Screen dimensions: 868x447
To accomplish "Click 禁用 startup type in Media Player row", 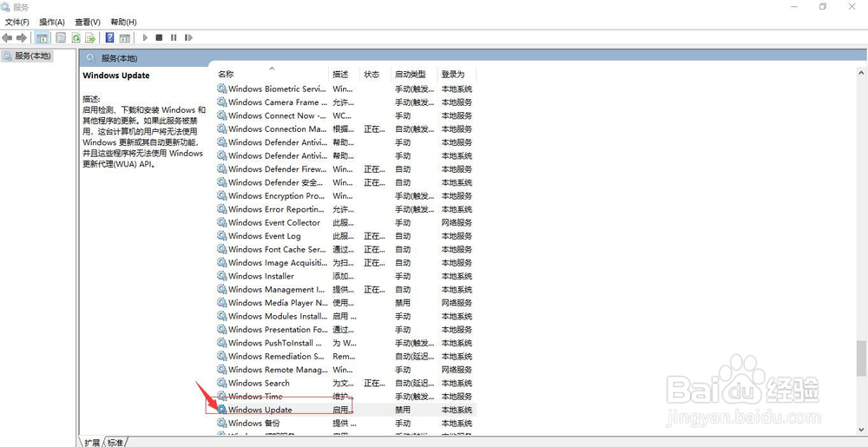I will pyautogui.click(x=403, y=303).
